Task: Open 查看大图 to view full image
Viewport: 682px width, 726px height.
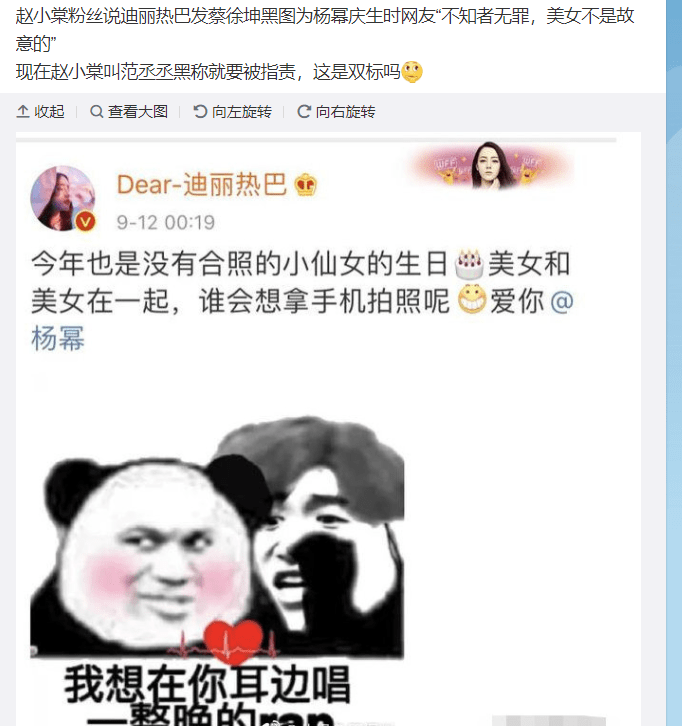Action: coord(129,112)
